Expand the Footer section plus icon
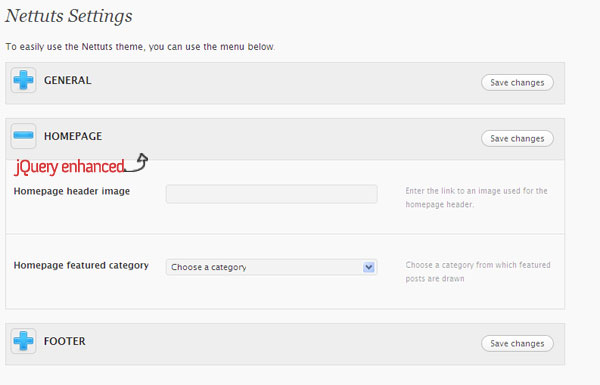Screen dimensions: 600x385 pyautogui.click(x=23, y=341)
